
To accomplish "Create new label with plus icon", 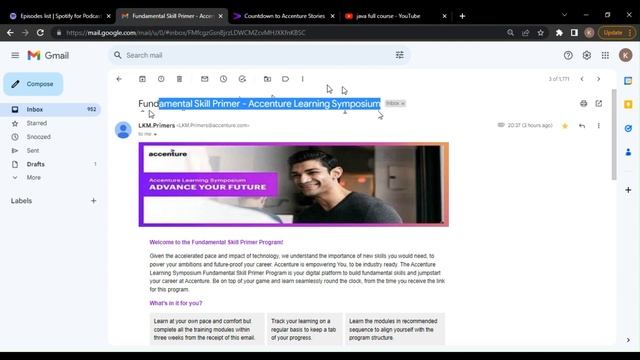I will coord(93,201).
